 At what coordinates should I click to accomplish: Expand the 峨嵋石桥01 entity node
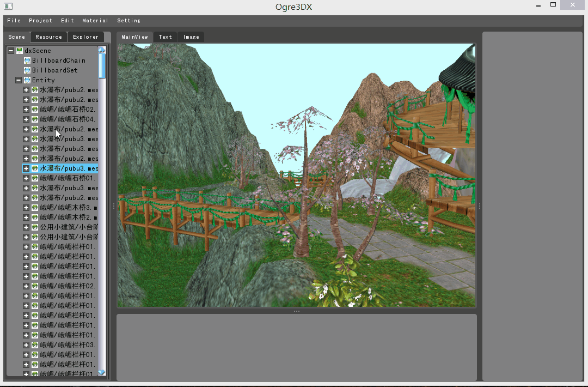click(26, 178)
